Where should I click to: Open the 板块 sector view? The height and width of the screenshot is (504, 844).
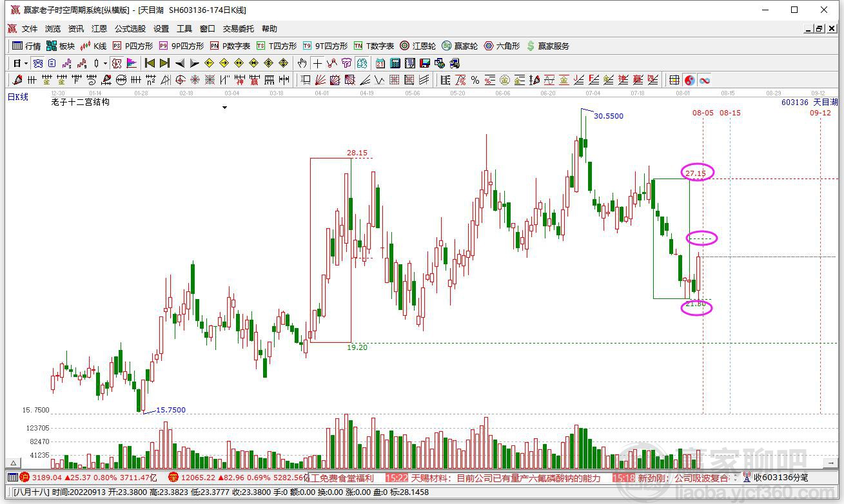pos(61,46)
